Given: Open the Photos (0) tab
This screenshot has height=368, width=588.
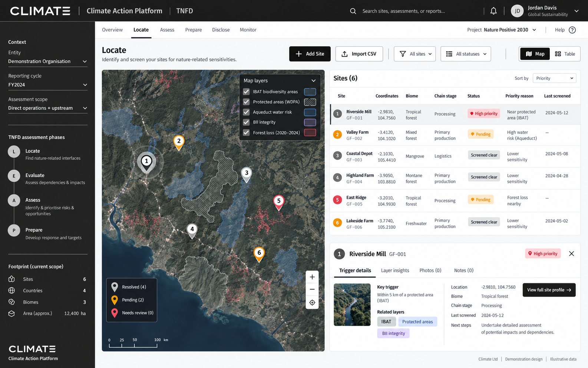Looking at the screenshot, I should click(430, 270).
